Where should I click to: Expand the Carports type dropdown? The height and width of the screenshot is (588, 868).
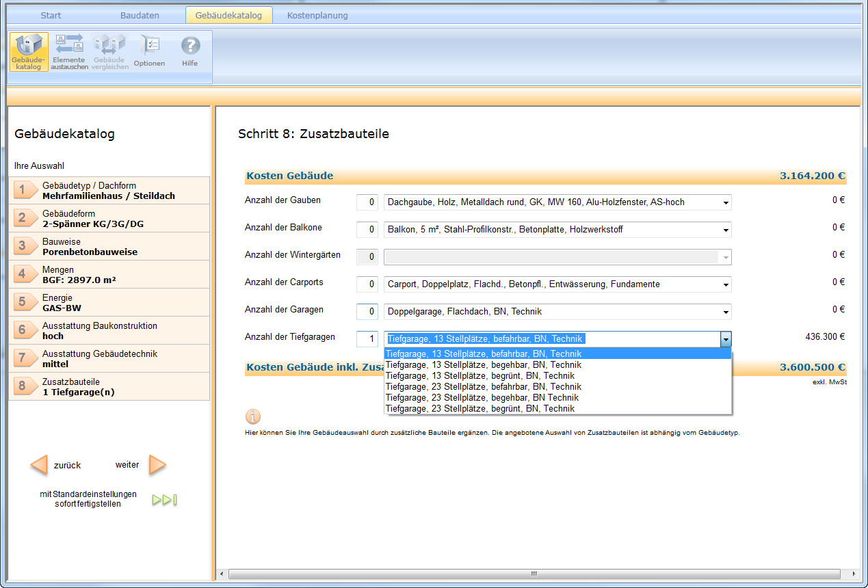pyautogui.click(x=725, y=284)
